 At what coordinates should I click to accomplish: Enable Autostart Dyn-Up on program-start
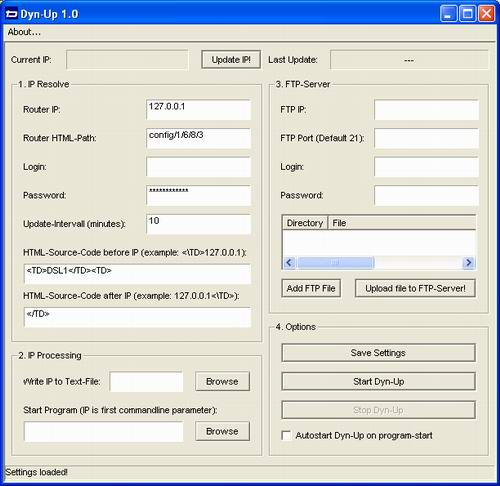pos(286,436)
